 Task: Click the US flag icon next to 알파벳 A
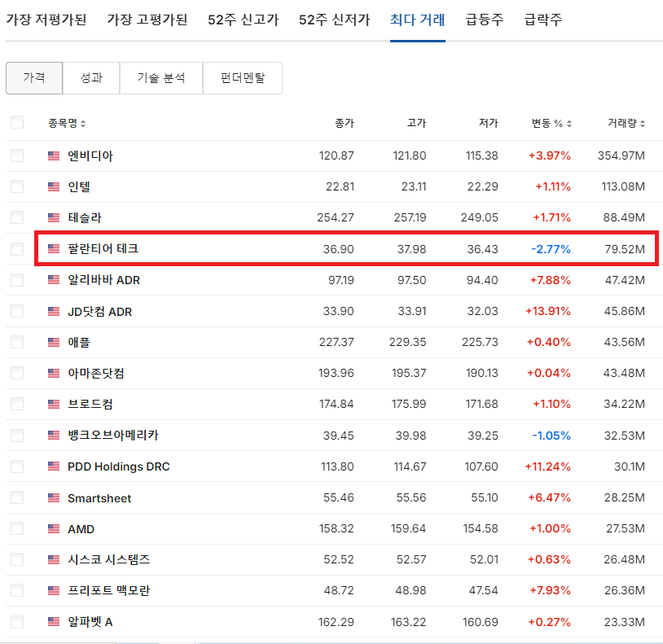point(54,622)
